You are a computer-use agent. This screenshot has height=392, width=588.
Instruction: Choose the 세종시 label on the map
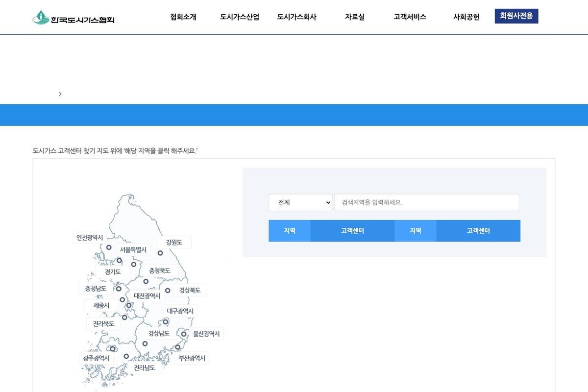[x=101, y=305]
